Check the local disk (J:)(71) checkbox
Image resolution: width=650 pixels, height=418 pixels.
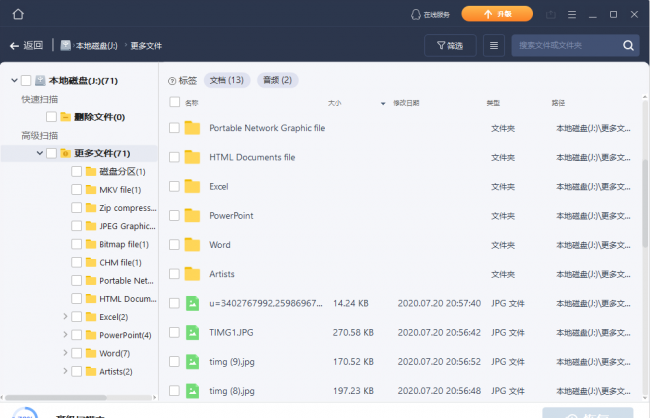[x=26, y=80]
